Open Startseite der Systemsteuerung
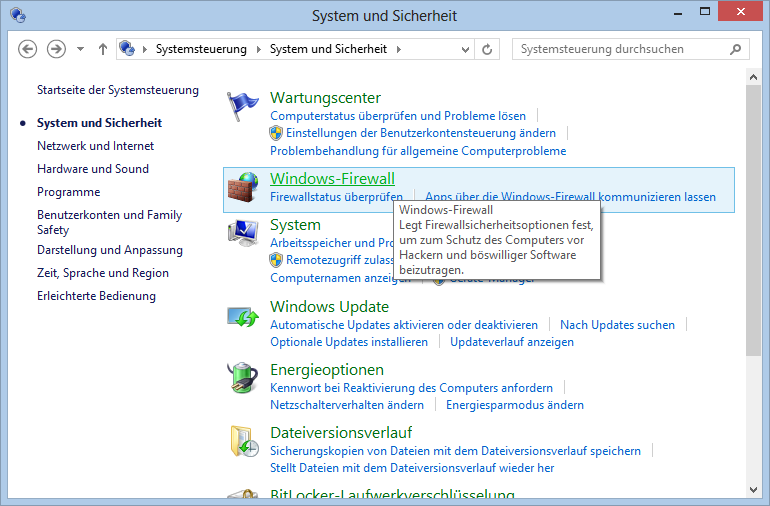Viewport: 770px width, 506px height. [118, 90]
